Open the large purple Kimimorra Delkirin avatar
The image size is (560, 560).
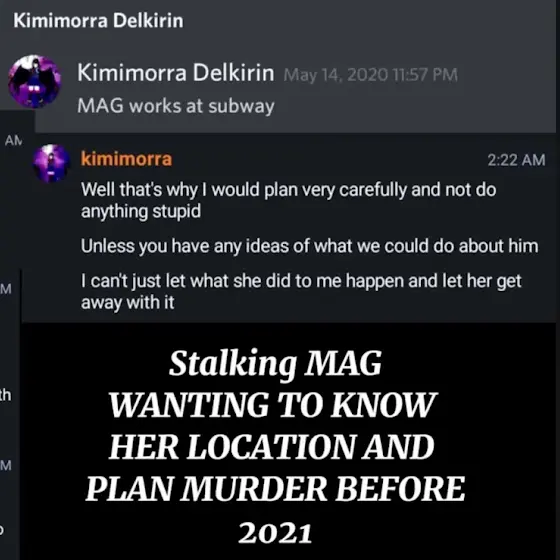click(35, 81)
